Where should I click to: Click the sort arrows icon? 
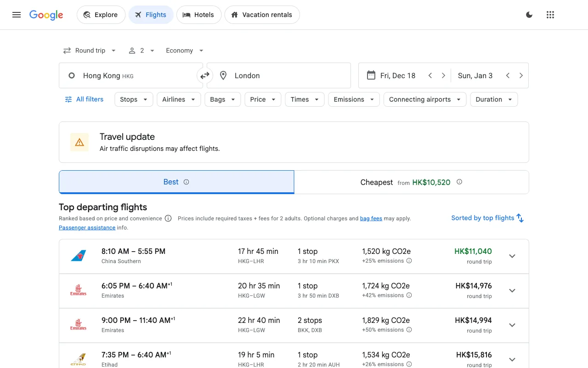point(520,218)
